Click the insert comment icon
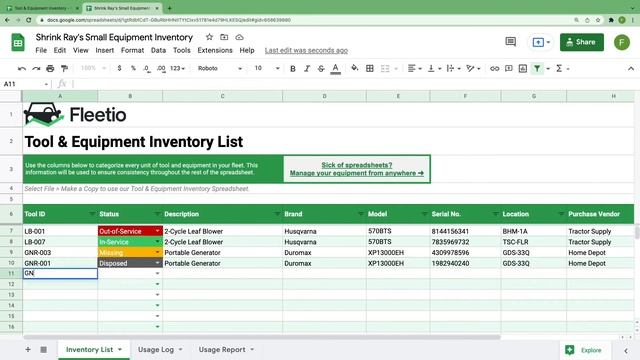The image size is (640, 360). (509, 69)
